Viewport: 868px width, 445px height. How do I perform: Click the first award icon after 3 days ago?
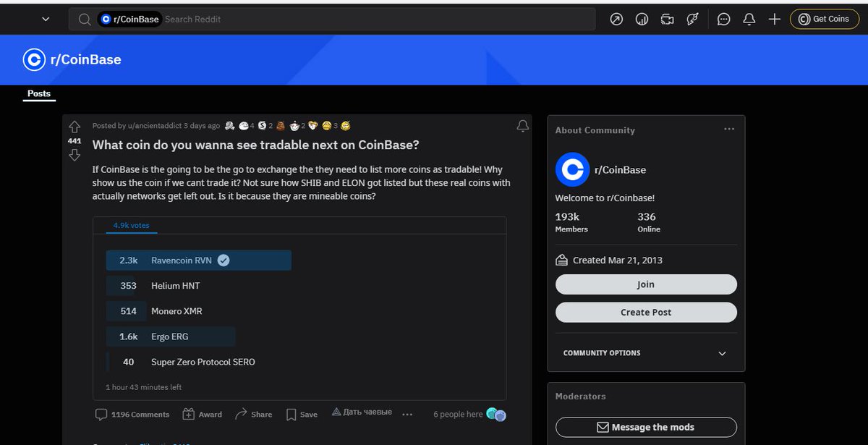[x=229, y=126]
